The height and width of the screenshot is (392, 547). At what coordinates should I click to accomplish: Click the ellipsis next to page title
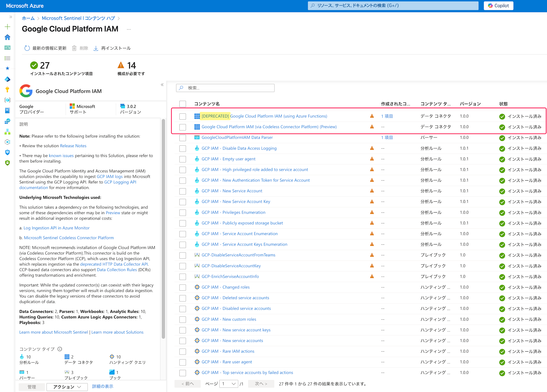point(129,29)
